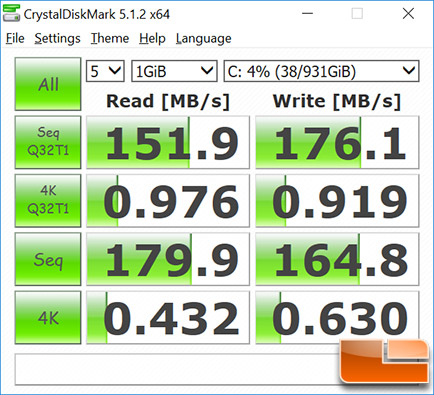This screenshot has width=434, height=395.
Task: Minimize the CrystalDiskMark window
Action: 307,14
